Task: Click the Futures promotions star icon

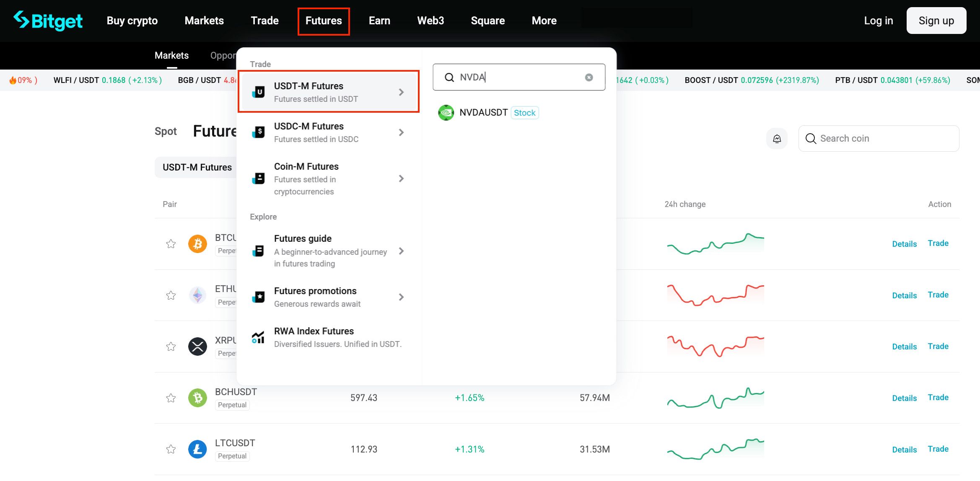Action: pos(259,297)
